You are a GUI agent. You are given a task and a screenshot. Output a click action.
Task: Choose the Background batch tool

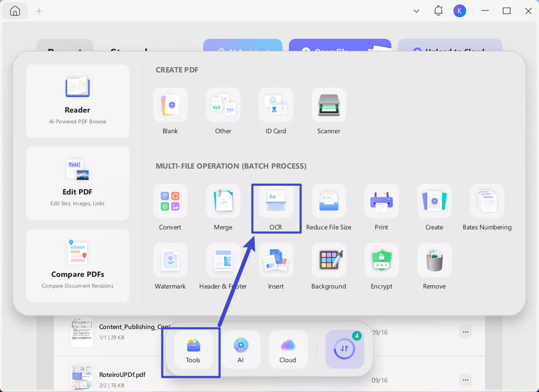pos(329,260)
